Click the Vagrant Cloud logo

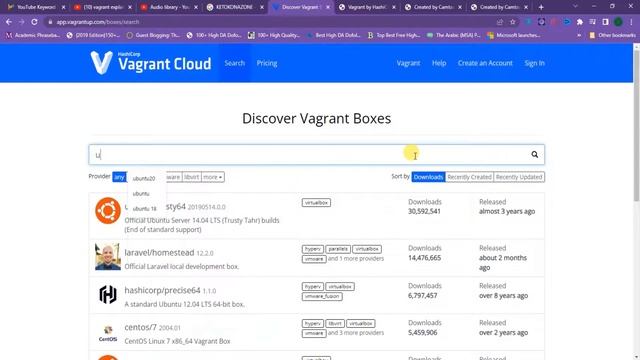[151, 63]
